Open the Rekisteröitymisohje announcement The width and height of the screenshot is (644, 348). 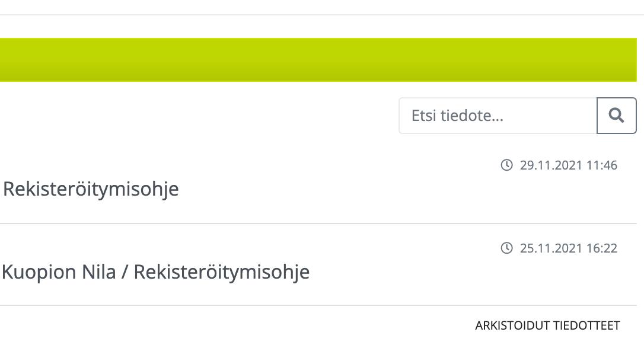[91, 189]
